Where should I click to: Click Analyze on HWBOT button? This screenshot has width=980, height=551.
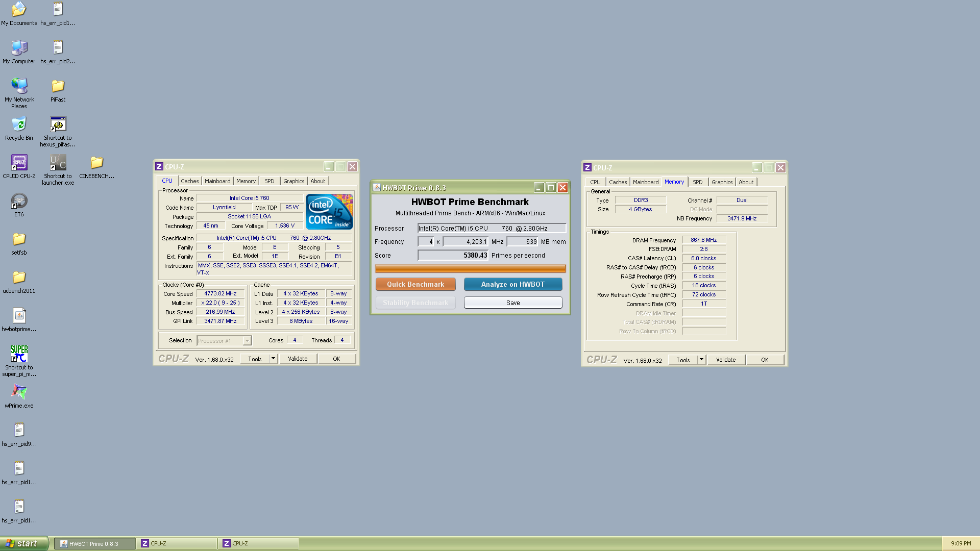tap(513, 284)
